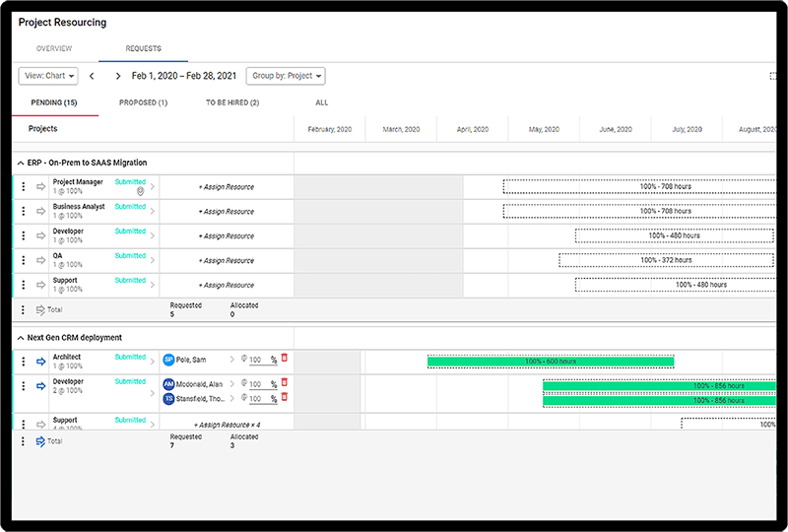Click Submitted status in Business Analyst row
The image size is (788, 532).
[x=130, y=206]
